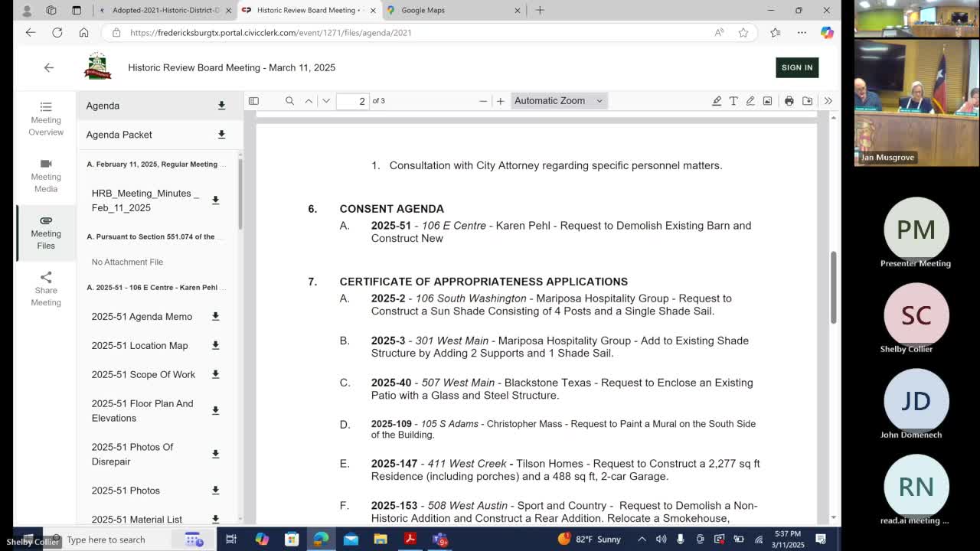Select the PDF draw tool
The height and width of the screenshot is (551, 980).
[x=750, y=101]
